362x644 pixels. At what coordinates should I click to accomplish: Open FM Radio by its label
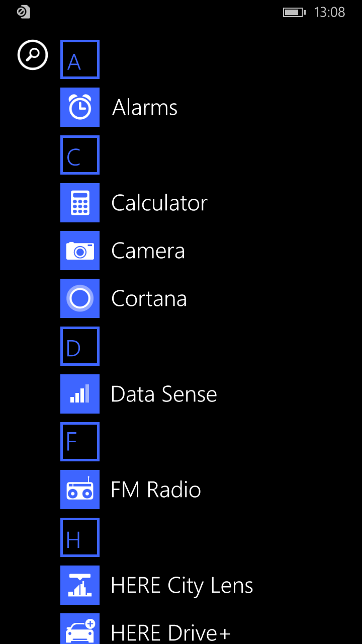156,490
